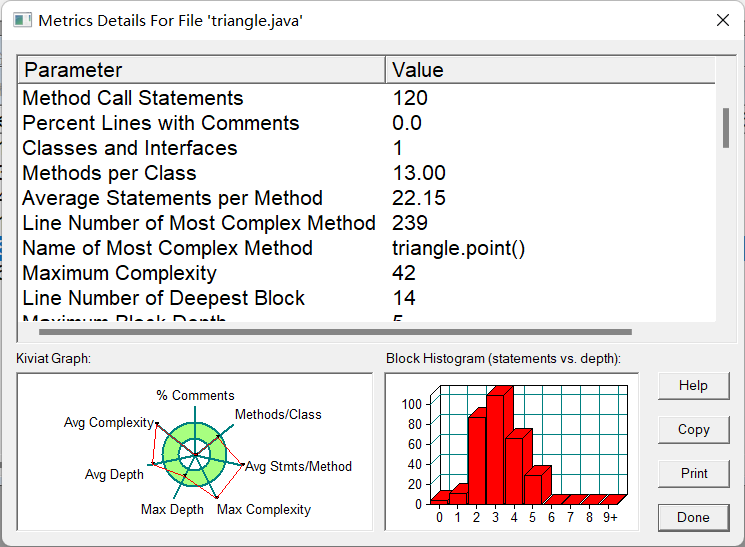
Task: Click the vertical scrollbar thumb in the metrics list
Action: click(726, 128)
